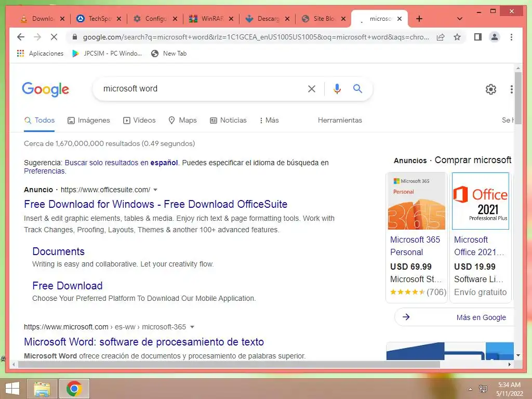Viewport: 532px width, 399px height.
Task: Open Free Download for Windows OfficeSuite ad
Action: point(156,204)
